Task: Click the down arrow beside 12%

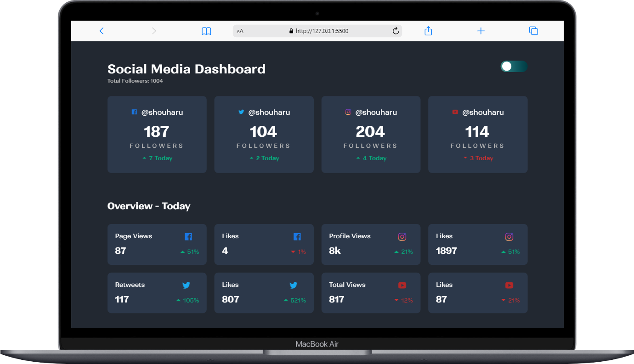Action: [396, 301]
